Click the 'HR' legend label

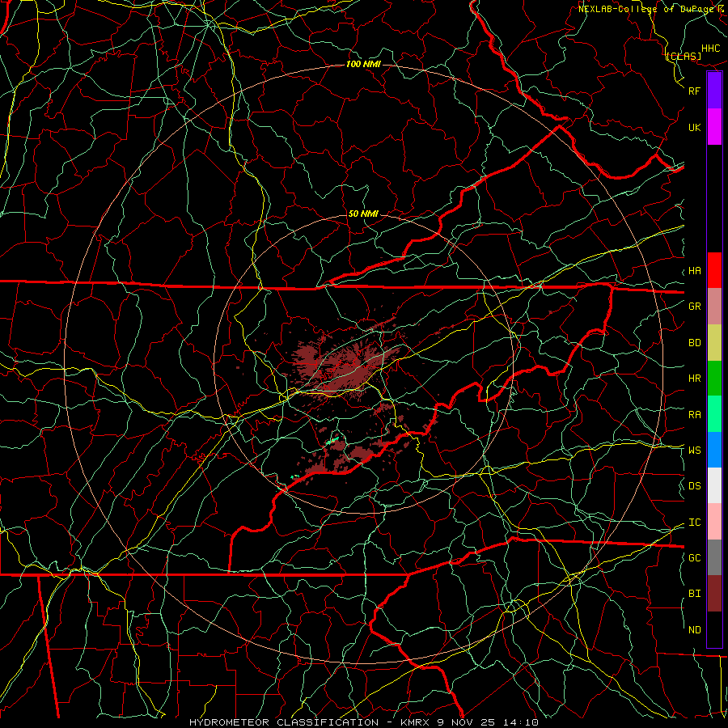695,379
